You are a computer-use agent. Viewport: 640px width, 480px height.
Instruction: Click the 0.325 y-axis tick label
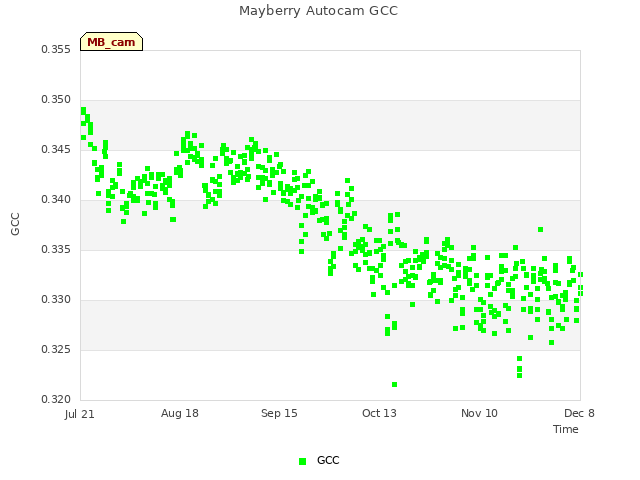(x=56, y=349)
